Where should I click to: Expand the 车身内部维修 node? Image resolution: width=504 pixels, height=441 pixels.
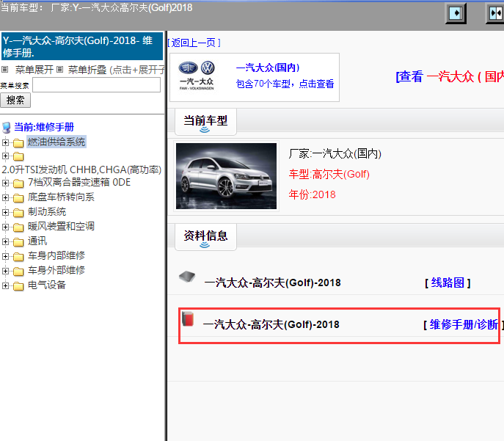[5, 256]
